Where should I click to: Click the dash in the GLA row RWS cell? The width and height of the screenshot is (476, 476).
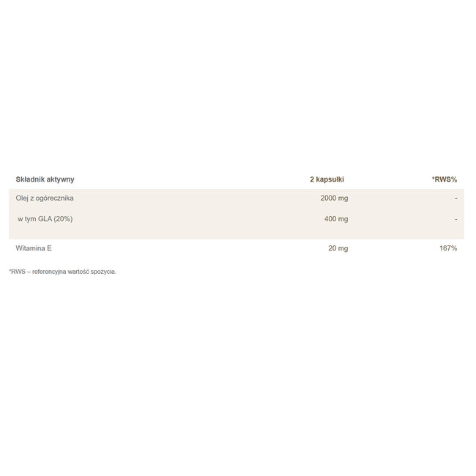[x=455, y=219]
